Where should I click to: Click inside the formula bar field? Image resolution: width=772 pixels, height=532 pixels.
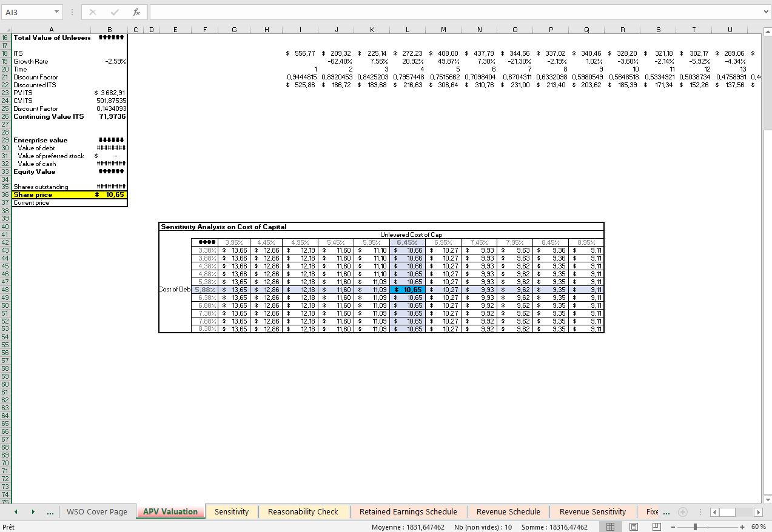pyautogui.click(x=455, y=12)
